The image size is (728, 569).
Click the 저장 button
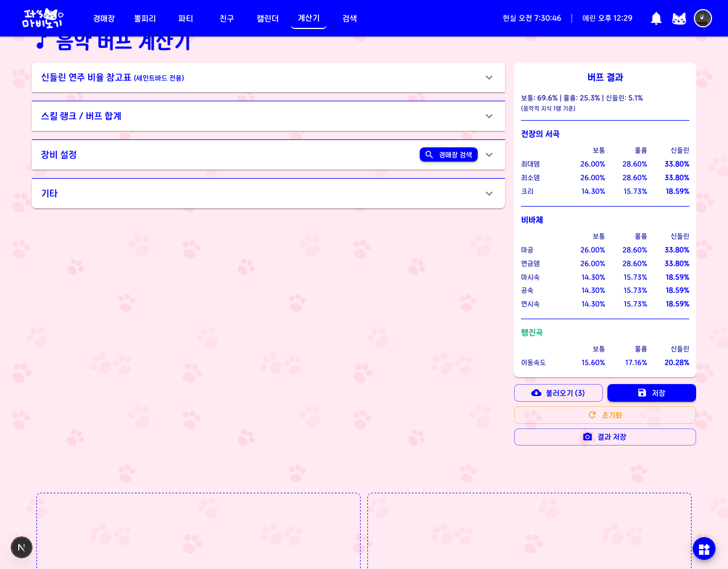(652, 393)
